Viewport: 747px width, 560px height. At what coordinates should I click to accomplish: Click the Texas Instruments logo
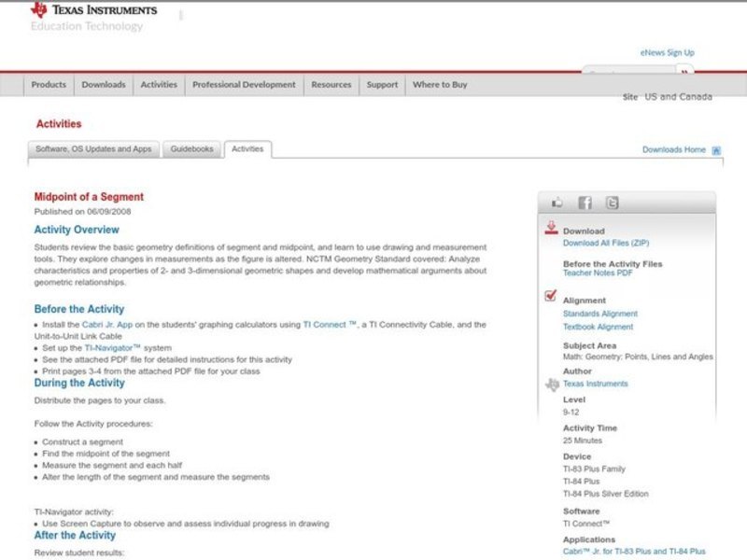coord(93,10)
